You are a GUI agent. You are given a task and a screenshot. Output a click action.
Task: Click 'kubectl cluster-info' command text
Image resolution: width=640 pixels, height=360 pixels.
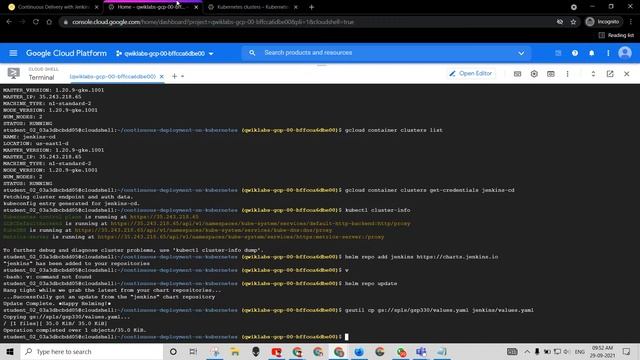[x=377, y=210]
